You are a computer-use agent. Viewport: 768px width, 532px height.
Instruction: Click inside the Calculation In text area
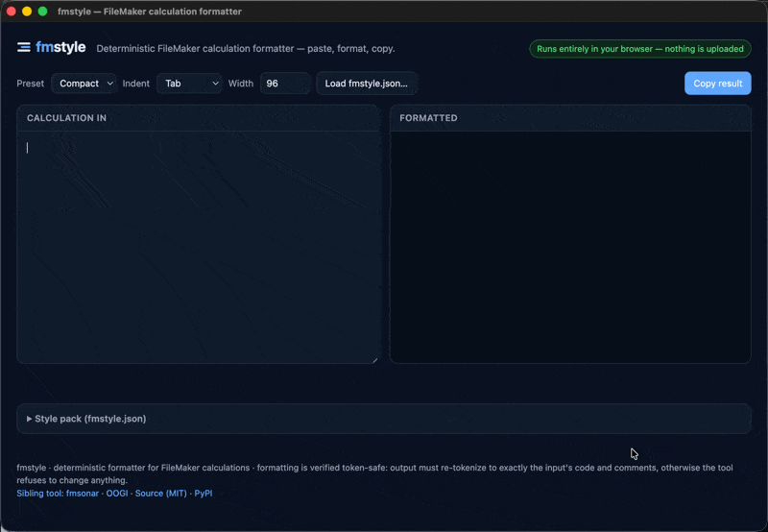[x=199, y=248]
